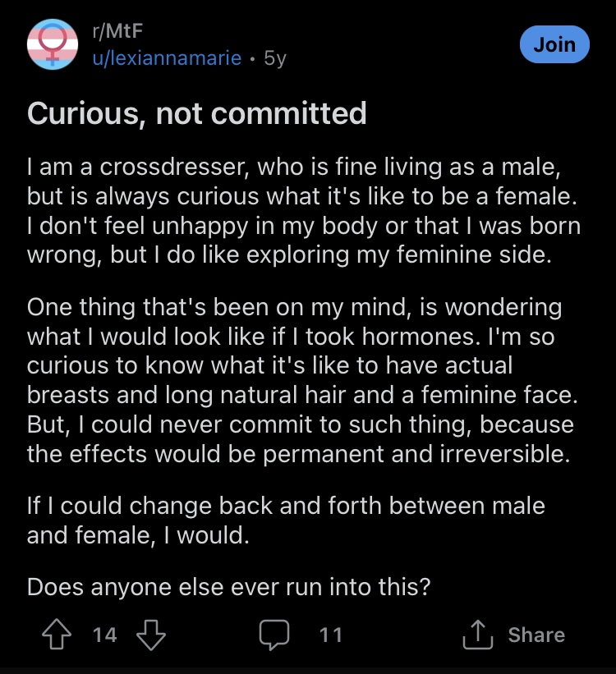The width and height of the screenshot is (616, 674).
Task: Click the word hormones in the post
Action: (421, 336)
